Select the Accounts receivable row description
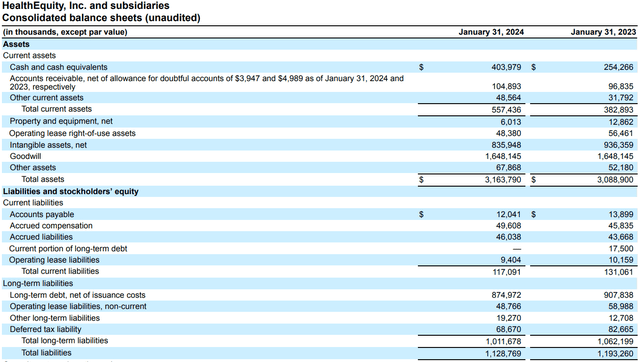Viewport: 640px width, 362px height. click(207, 82)
